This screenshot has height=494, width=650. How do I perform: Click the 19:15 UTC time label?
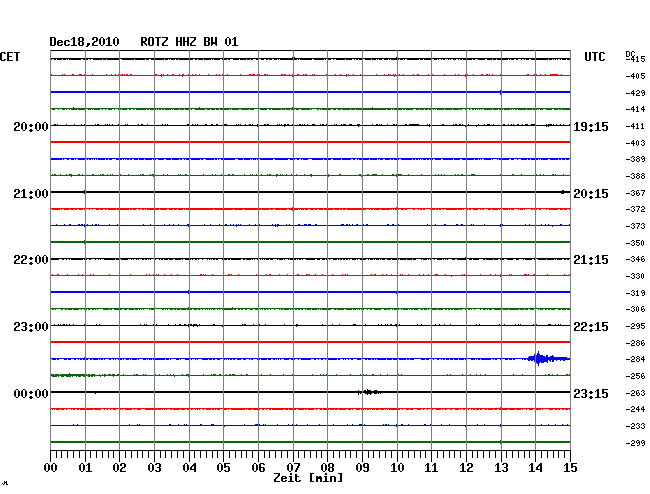[x=591, y=126]
